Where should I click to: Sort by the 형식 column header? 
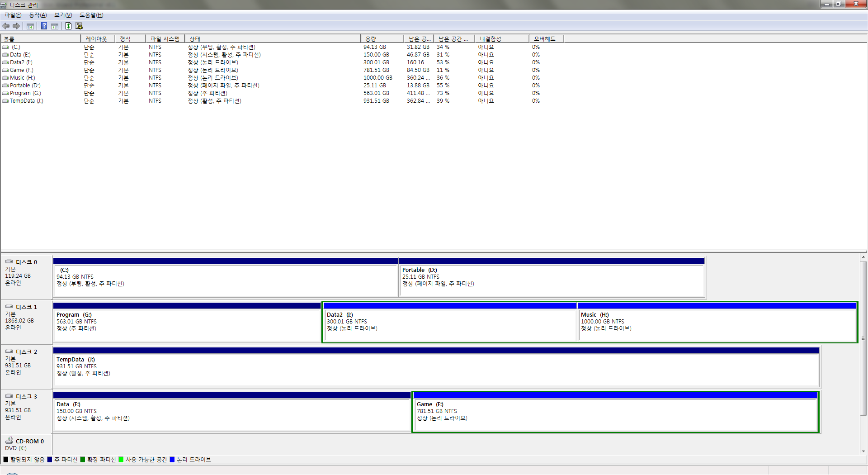pyautogui.click(x=130, y=39)
